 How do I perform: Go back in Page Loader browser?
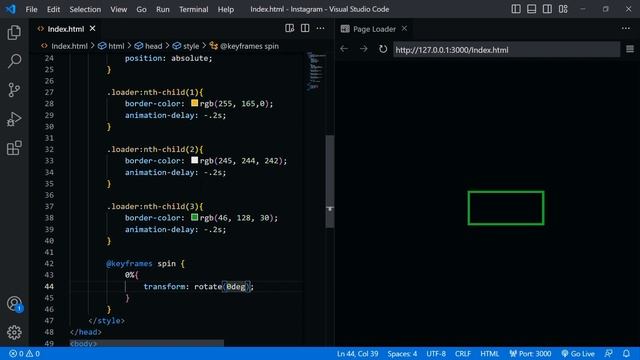click(344, 49)
